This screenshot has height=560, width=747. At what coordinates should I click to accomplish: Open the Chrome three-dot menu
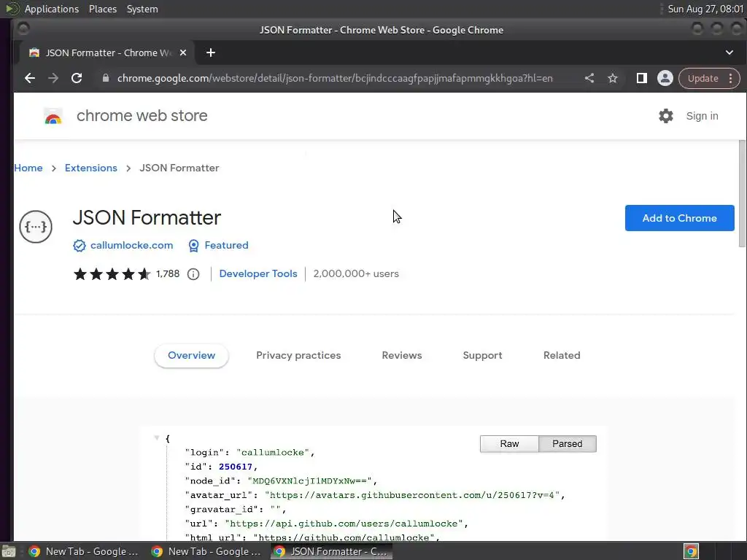[730, 78]
